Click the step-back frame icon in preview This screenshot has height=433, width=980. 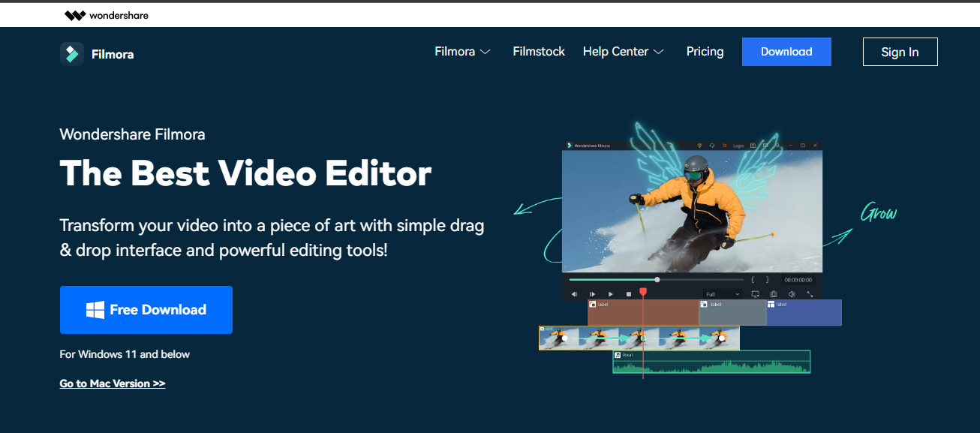[x=574, y=294]
